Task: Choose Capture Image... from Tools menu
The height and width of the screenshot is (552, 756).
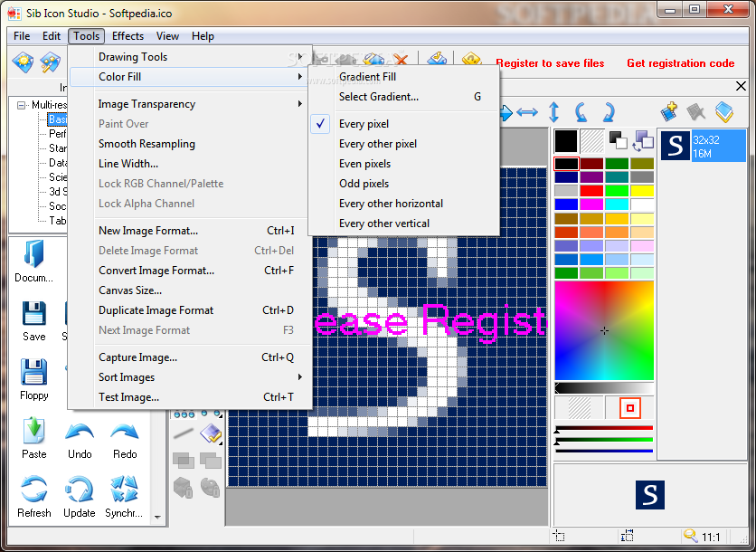Action: pos(190,357)
